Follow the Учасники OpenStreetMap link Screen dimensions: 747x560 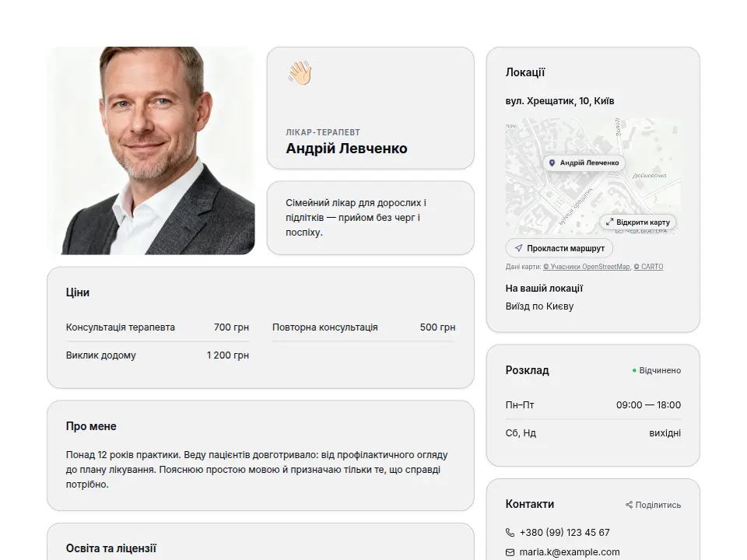587,267
